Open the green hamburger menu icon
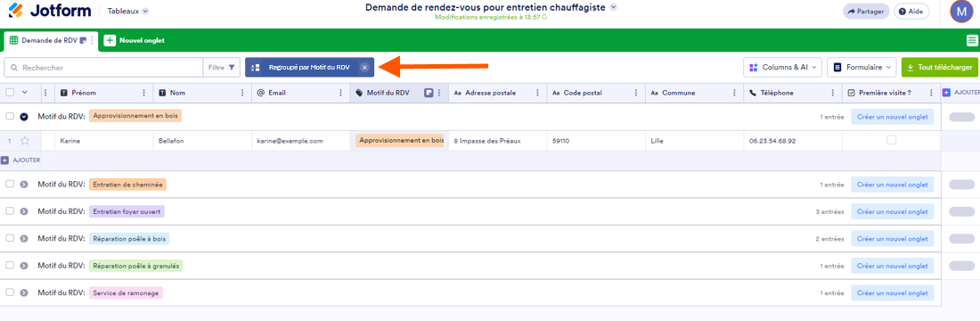This screenshot has height=321, width=980. (970, 41)
